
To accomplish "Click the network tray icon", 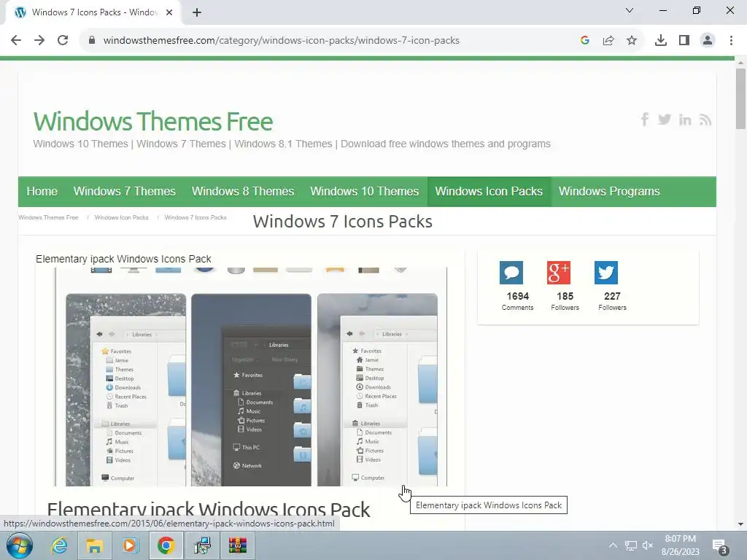I will pyautogui.click(x=631, y=545).
